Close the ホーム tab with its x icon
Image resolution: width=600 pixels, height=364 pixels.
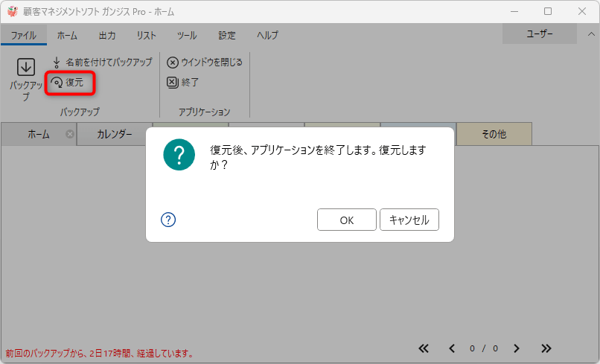70,134
